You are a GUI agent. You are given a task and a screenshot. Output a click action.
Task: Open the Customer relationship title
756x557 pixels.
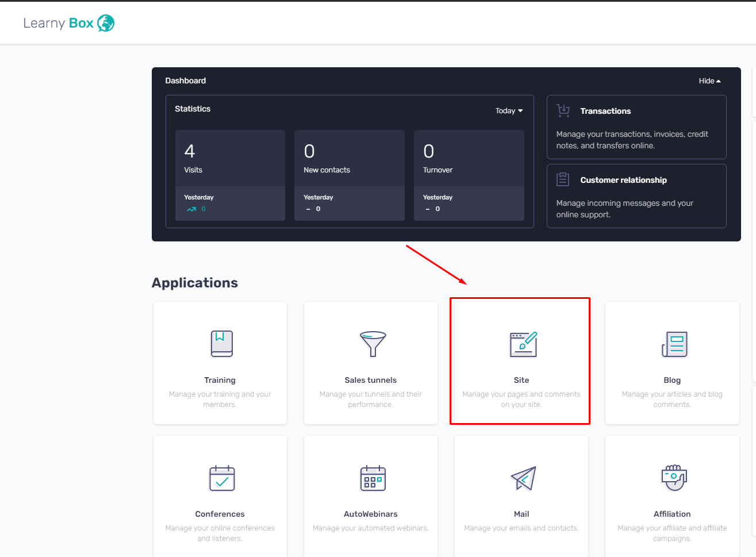pos(623,180)
